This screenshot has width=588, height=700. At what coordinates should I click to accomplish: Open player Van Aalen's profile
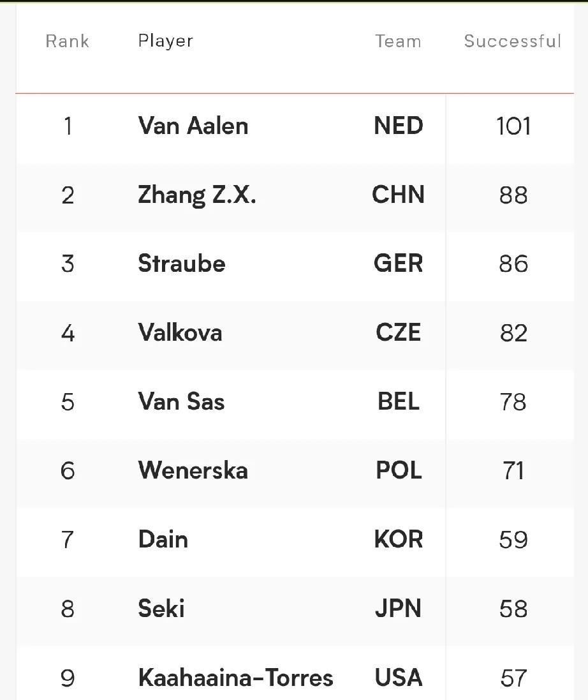coord(193,126)
